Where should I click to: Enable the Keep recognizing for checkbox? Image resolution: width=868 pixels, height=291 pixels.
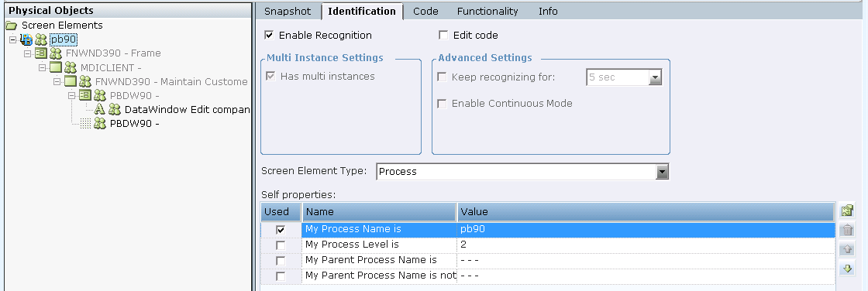pos(443,77)
